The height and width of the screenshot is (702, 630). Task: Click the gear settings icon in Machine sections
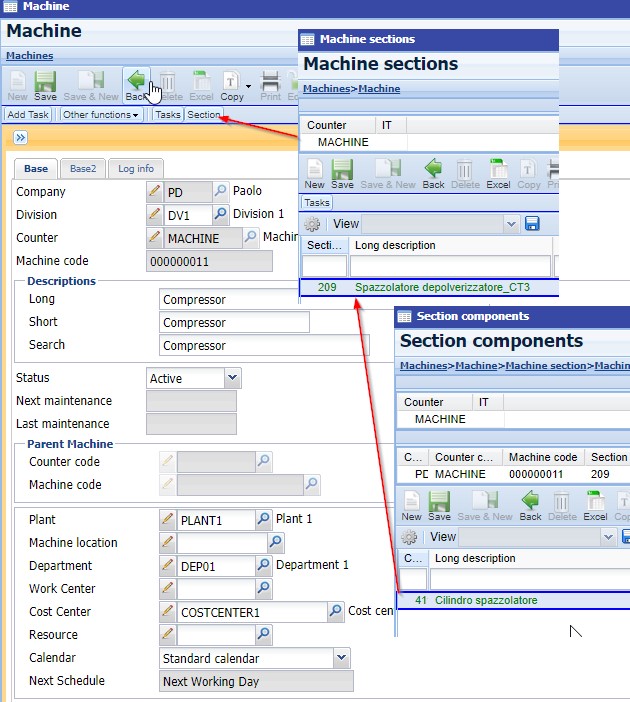pos(312,224)
